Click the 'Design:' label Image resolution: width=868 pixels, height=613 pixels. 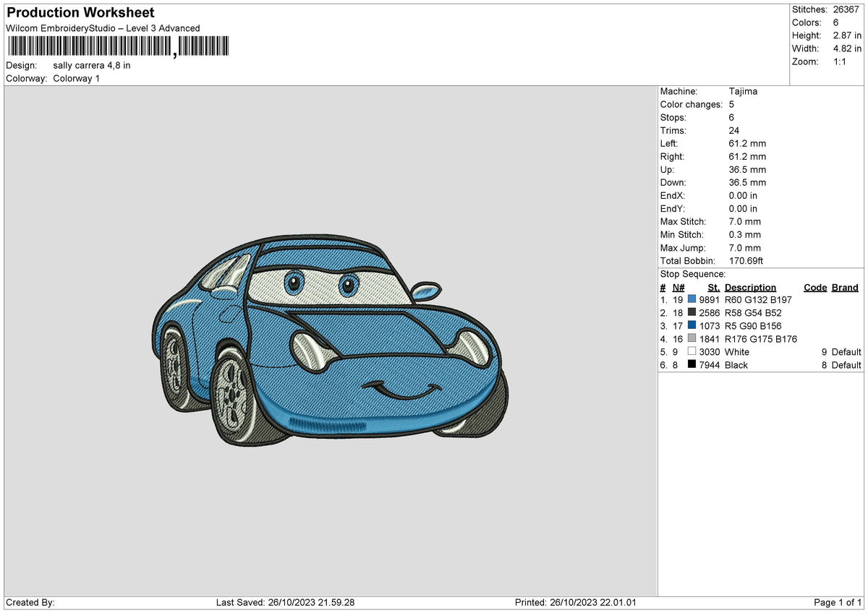tap(21, 65)
